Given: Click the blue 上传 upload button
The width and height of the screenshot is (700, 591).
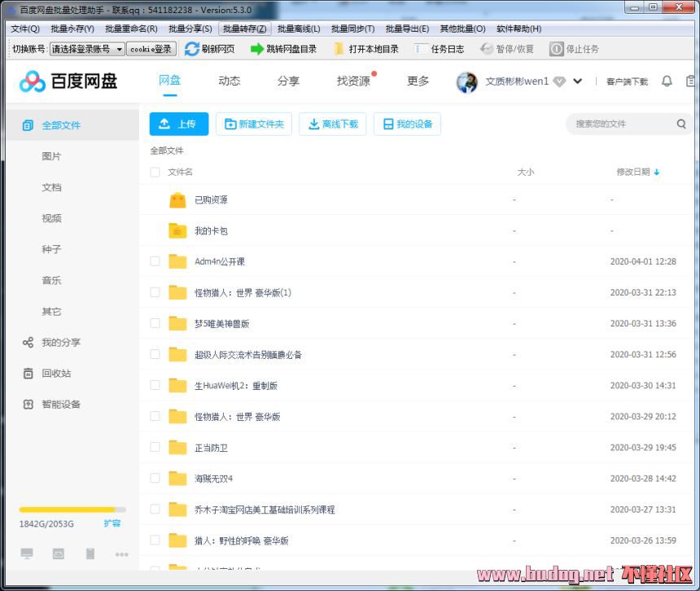Looking at the screenshot, I should pos(179,124).
